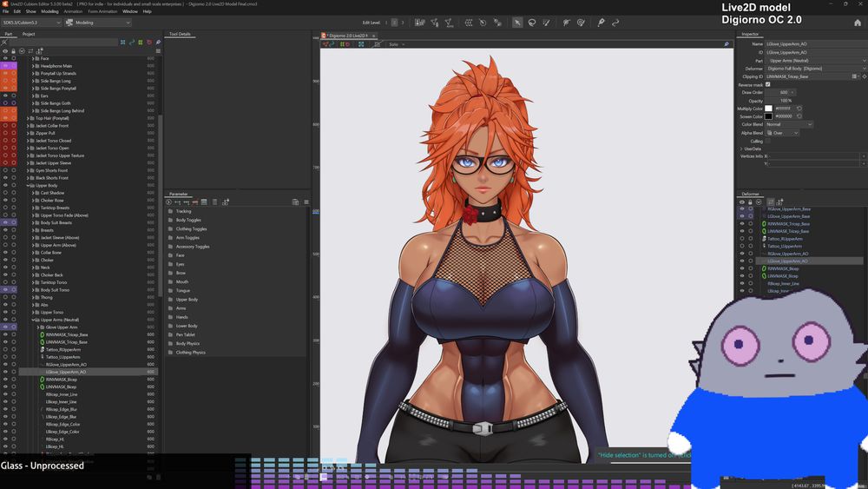Click the Parameter panel menu icon
Viewport: 868px width, 489px height.
pyautogui.click(x=306, y=202)
